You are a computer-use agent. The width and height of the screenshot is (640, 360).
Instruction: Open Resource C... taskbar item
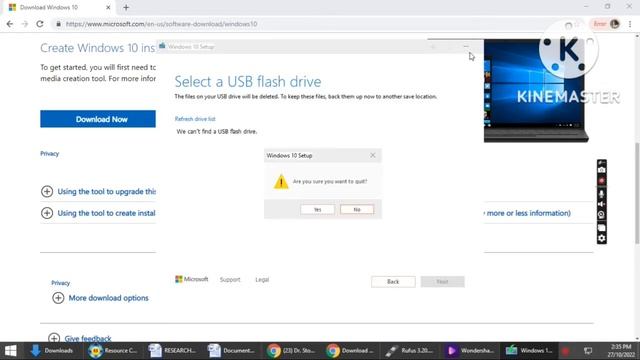(x=113, y=351)
